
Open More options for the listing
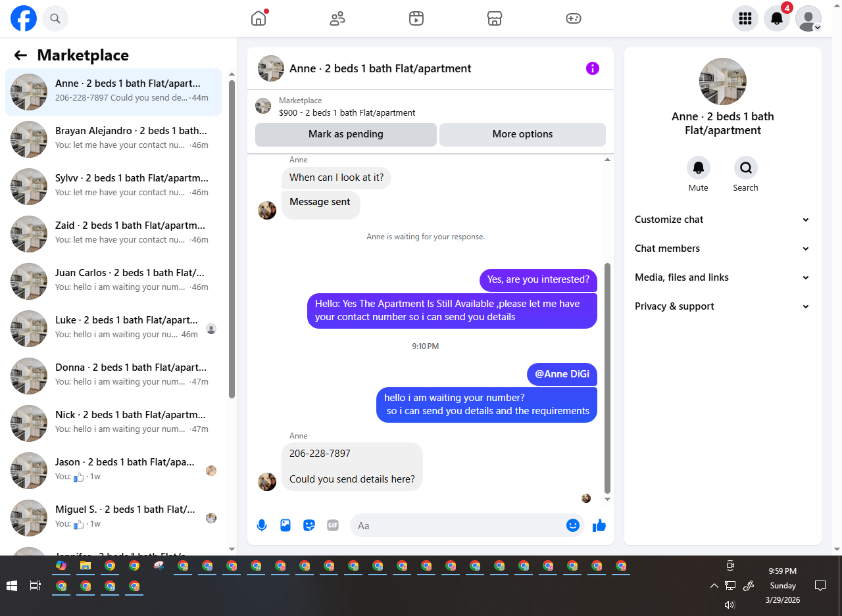coord(522,134)
